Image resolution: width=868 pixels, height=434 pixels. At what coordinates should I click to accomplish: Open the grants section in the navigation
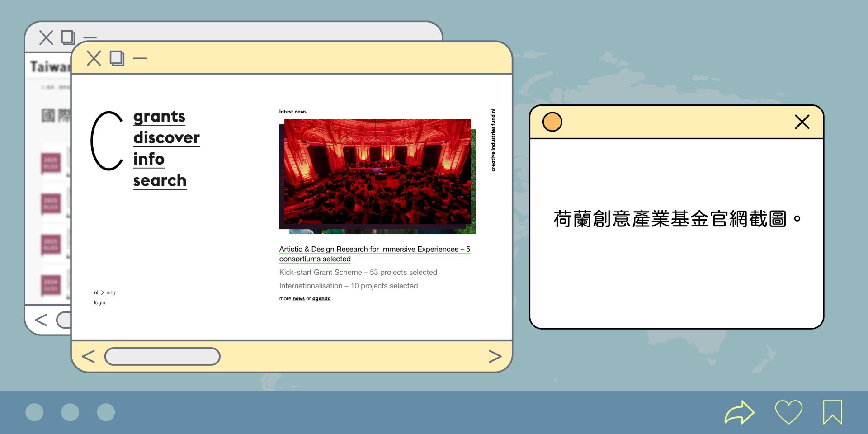(159, 117)
